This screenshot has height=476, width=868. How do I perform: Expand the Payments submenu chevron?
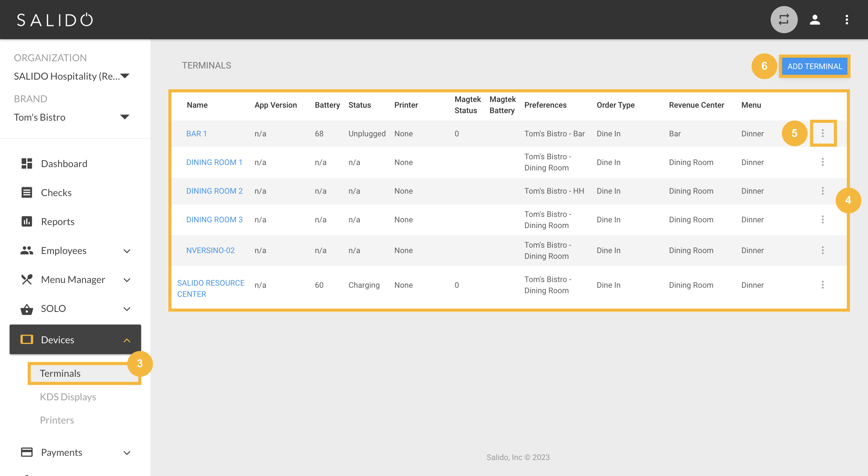[x=127, y=453]
